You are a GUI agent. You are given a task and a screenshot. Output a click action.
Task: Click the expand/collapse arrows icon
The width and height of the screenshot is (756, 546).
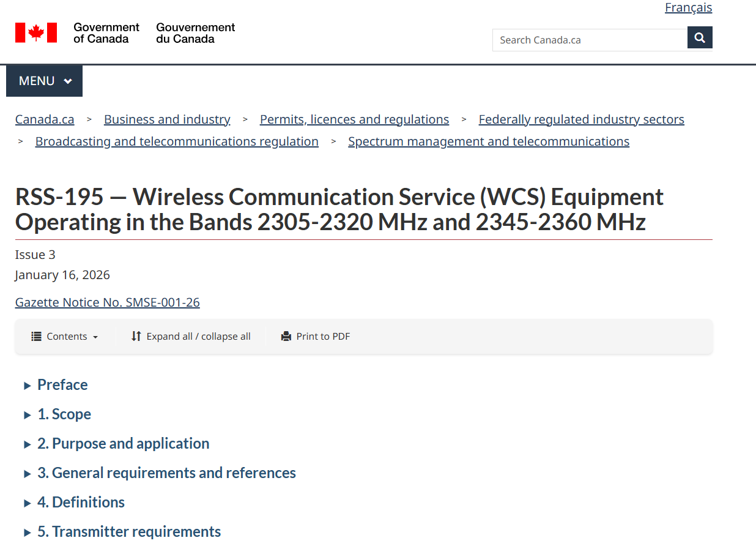[x=136, y=337]
